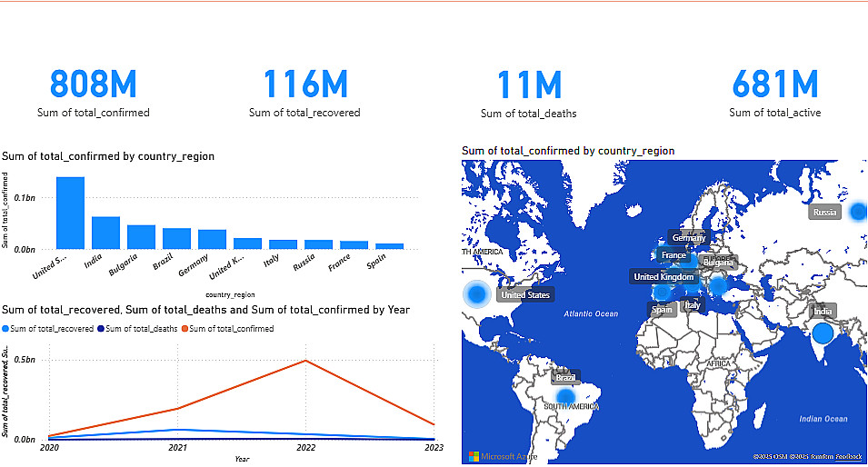The width and height of the screenshot is (868, 467).
Task: Click the United States bubble on the map
Action: click(476, 293)
